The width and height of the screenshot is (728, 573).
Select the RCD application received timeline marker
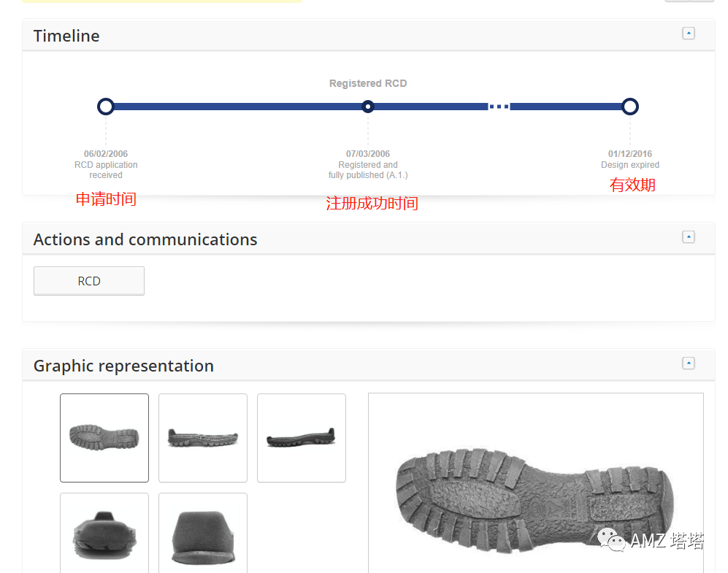click(x=106, y=107)
